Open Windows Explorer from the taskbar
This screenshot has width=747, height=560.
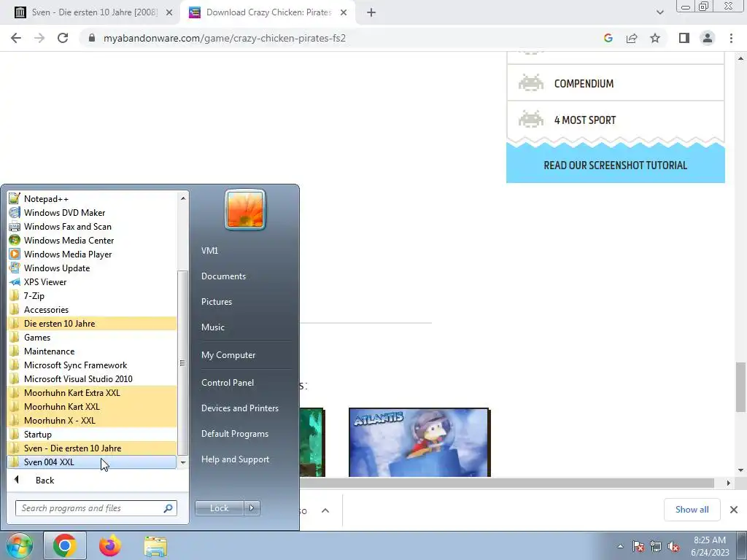[x=155, y=545]
